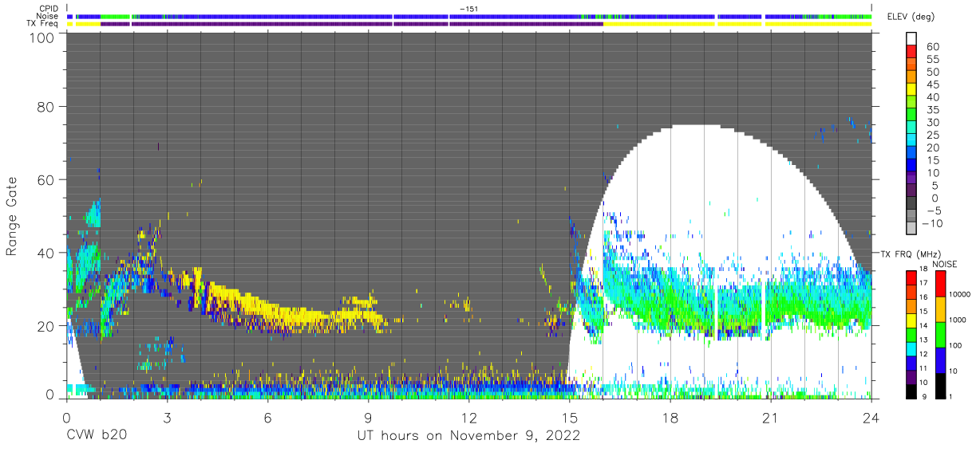Click the 40 tick on Range Gate axis

(45, 253)
